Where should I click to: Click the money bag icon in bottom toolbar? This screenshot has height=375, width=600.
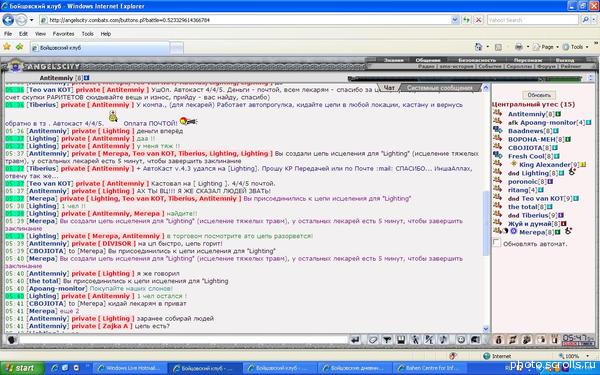(x=498, y=340)
